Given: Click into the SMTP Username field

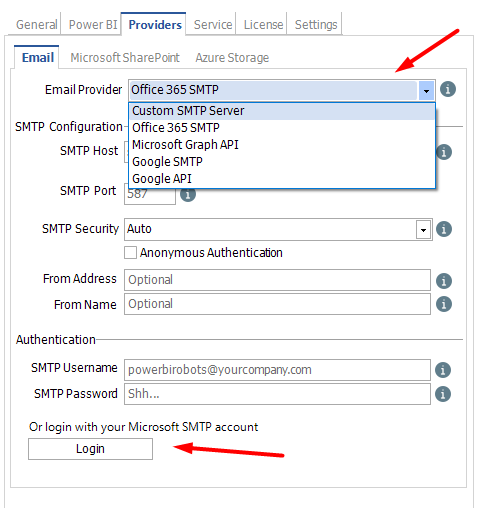Looking at the screenshot, I should (x=277, y=370).
